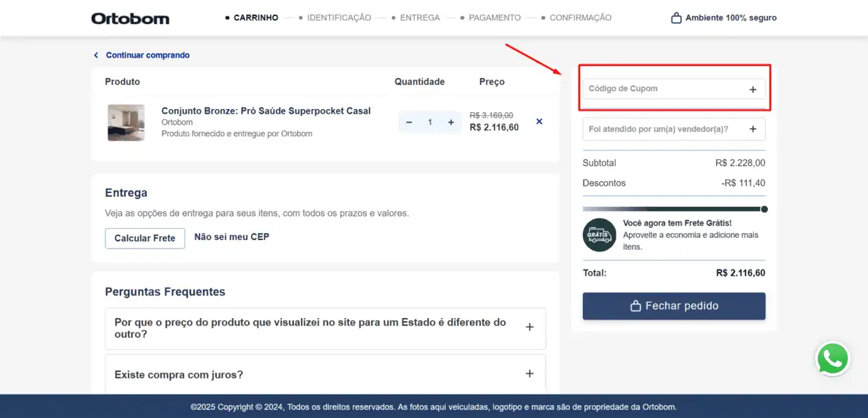Screen dimensions: 868x418
Task: Click the Continuar comprando link
Action: [x=148, y=55]
